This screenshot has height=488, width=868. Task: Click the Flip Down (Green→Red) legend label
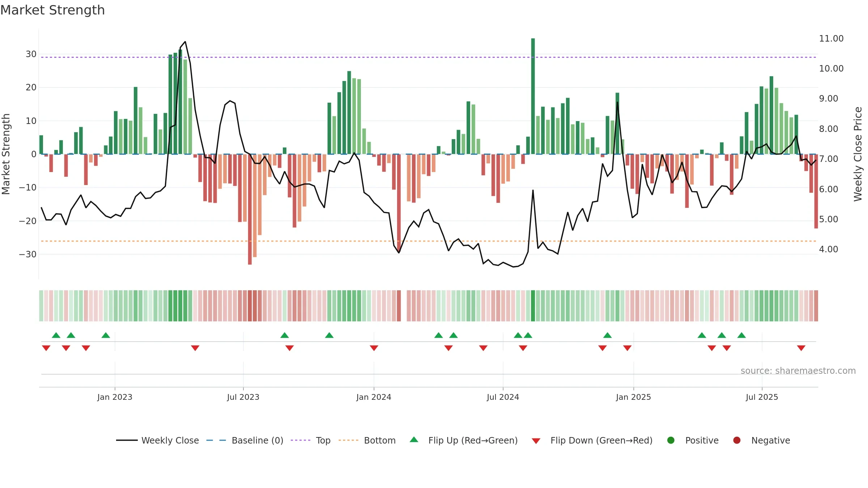coord(601,440)
